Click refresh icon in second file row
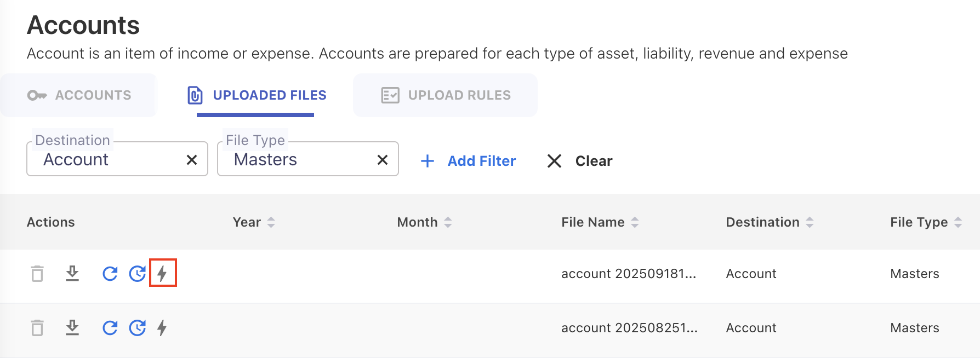This screenshot has height=358, width=980. click(x=110, y=328)
